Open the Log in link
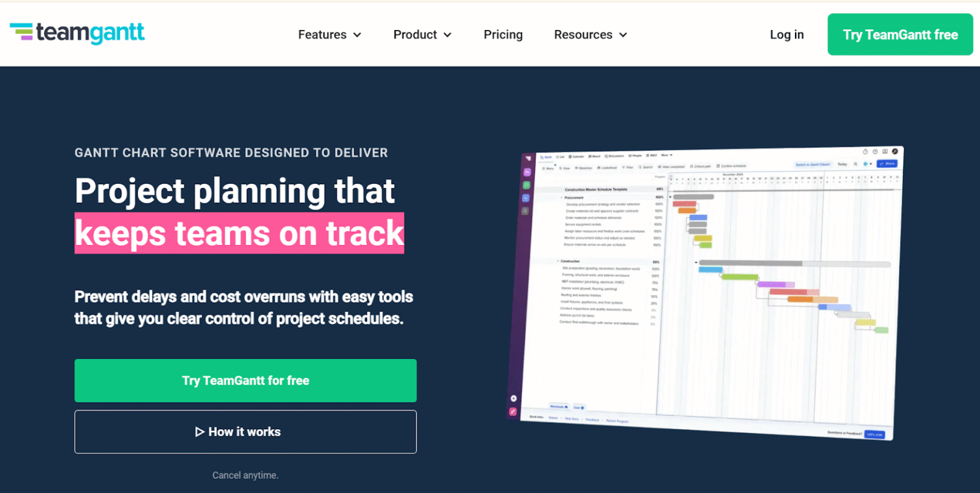Viewport: 980px width, 493px height. pyautogui.click(x=787, y=34)
